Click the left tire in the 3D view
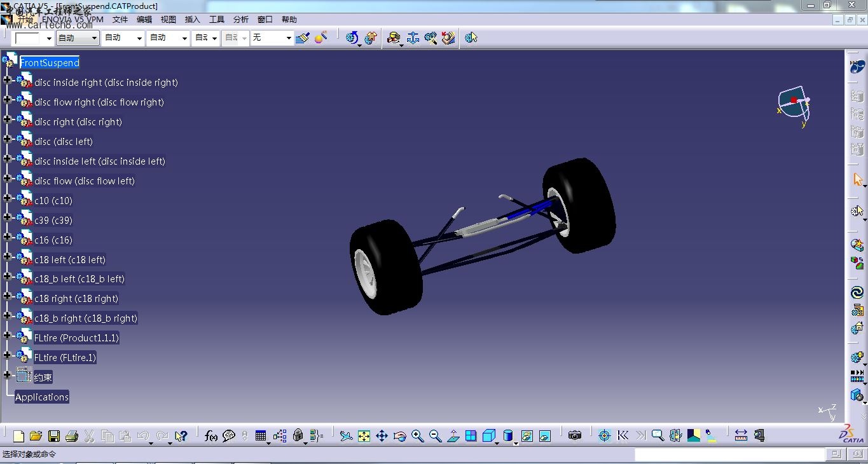The width and height of the screenshot is (868, 464). point(387,267)
